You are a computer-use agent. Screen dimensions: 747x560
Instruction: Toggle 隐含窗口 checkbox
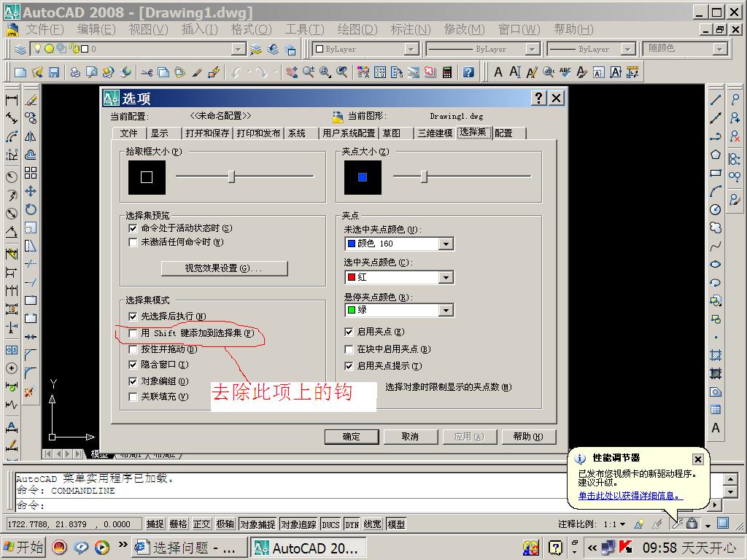point(133,365)
